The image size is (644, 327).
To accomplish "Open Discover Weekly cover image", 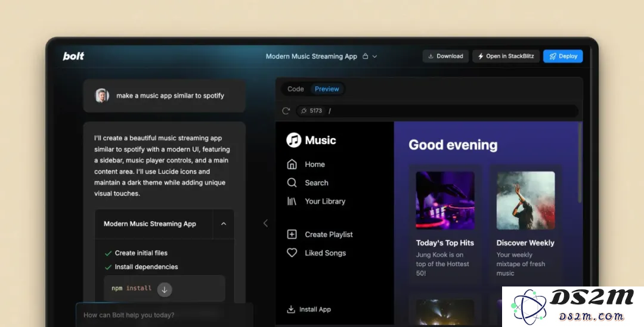I will pos(526,200).
